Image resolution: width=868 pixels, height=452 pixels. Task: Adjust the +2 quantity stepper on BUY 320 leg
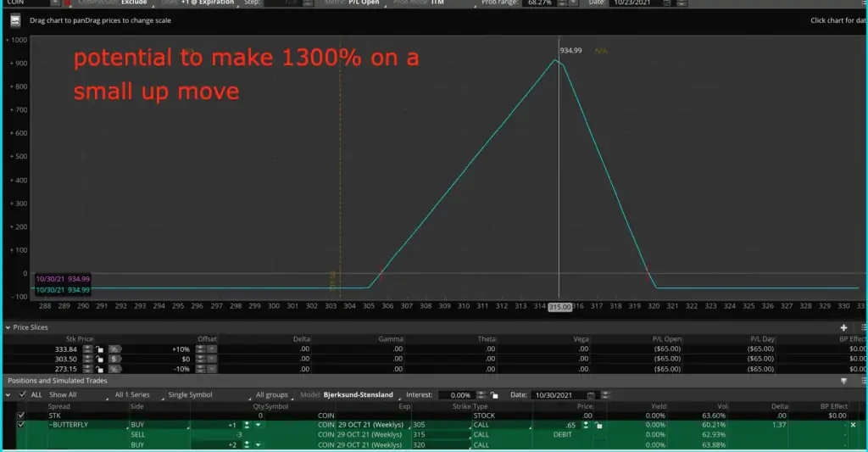(x=247, y=445)
